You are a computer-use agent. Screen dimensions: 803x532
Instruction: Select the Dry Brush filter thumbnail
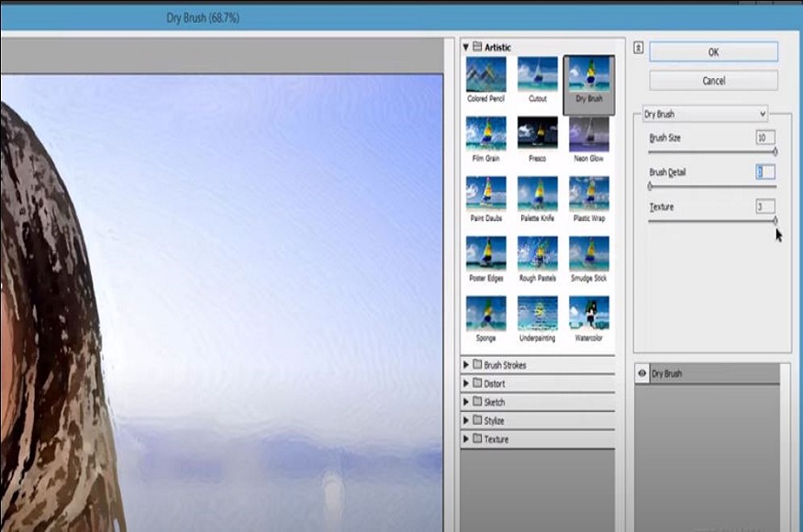click(589, 75)
